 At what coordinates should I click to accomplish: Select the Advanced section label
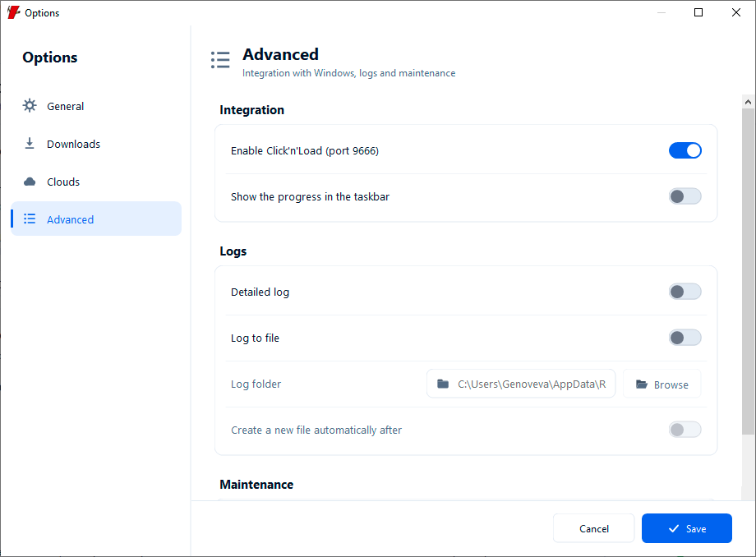pos(70,219)
